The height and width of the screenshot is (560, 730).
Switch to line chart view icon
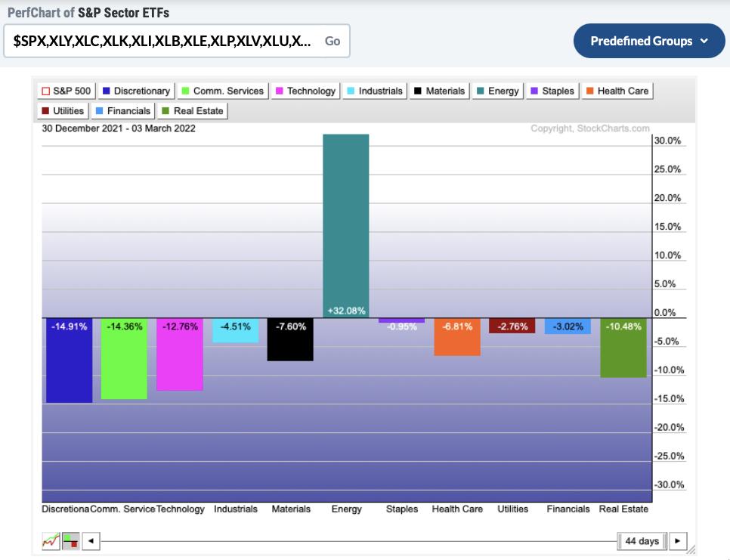pos(51,541)
